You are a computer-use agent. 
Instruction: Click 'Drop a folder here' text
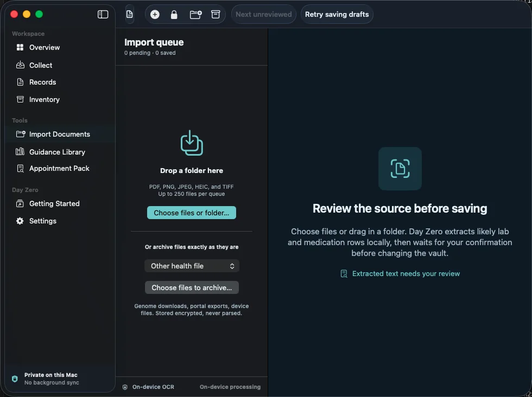point(191,170)
